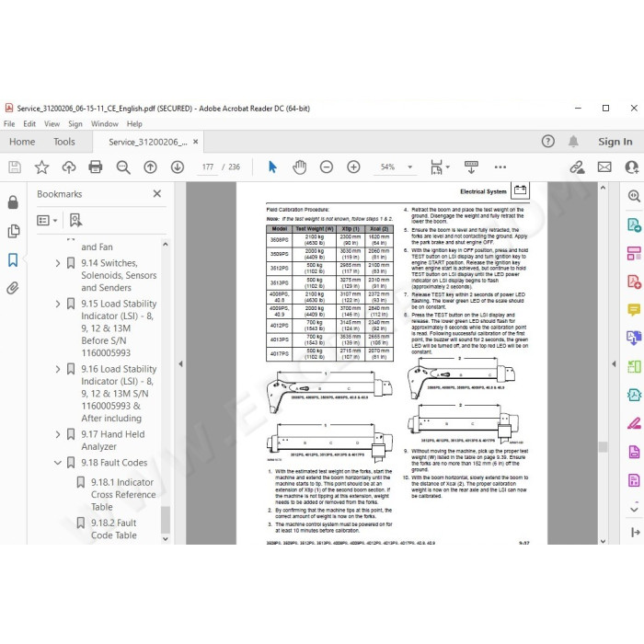
Task: Share a link to the file
Action: (x=577, y=167)
